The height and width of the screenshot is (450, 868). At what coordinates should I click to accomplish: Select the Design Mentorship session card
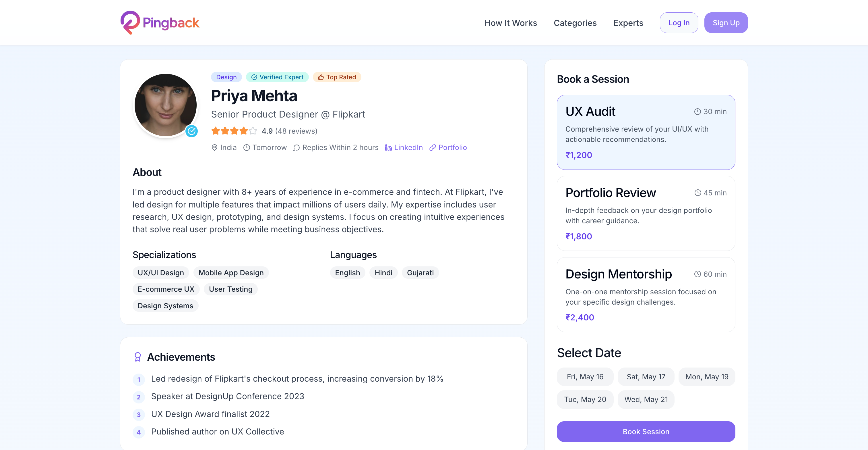pyautogui.click(x=646, y=295)
